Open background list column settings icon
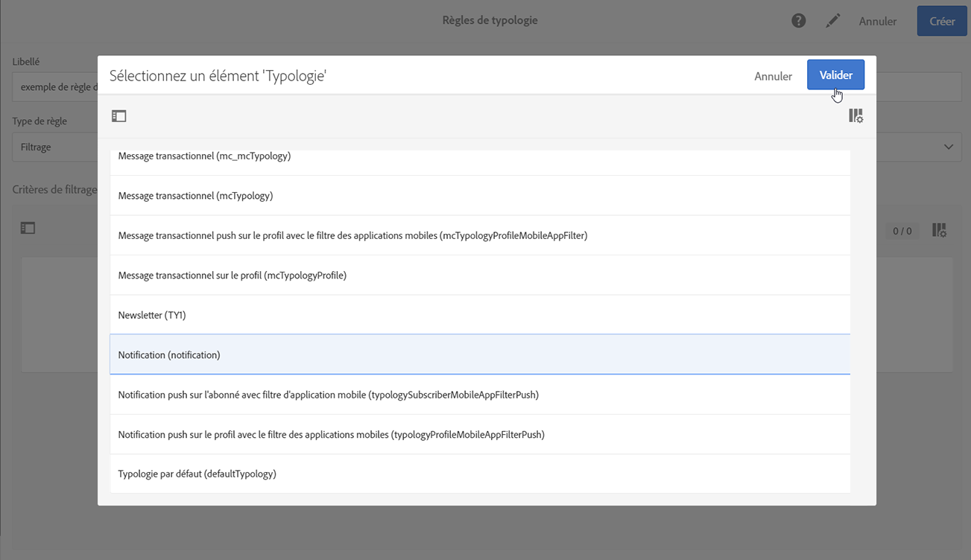Viewport: 971px width, 560px height. 940,230
